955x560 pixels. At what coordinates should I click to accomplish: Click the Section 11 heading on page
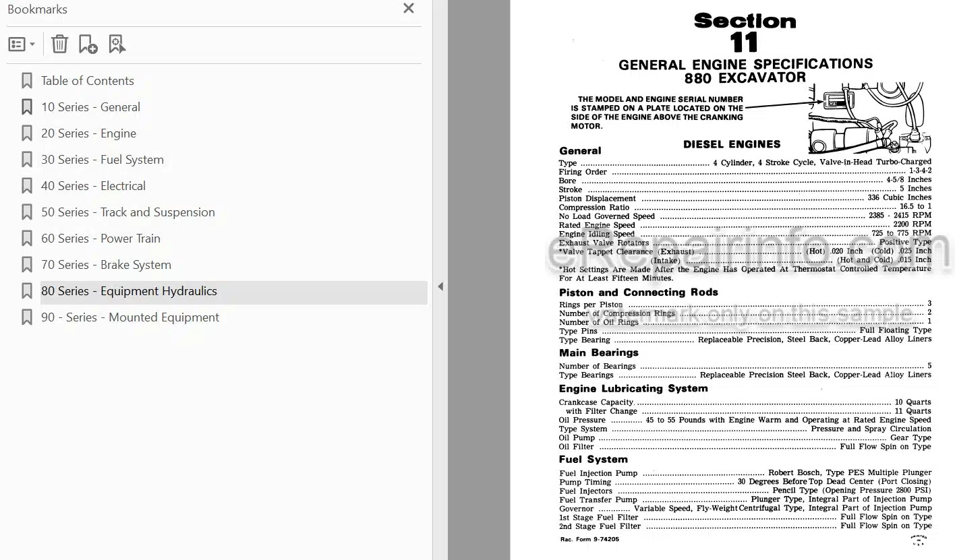[745, 32]
